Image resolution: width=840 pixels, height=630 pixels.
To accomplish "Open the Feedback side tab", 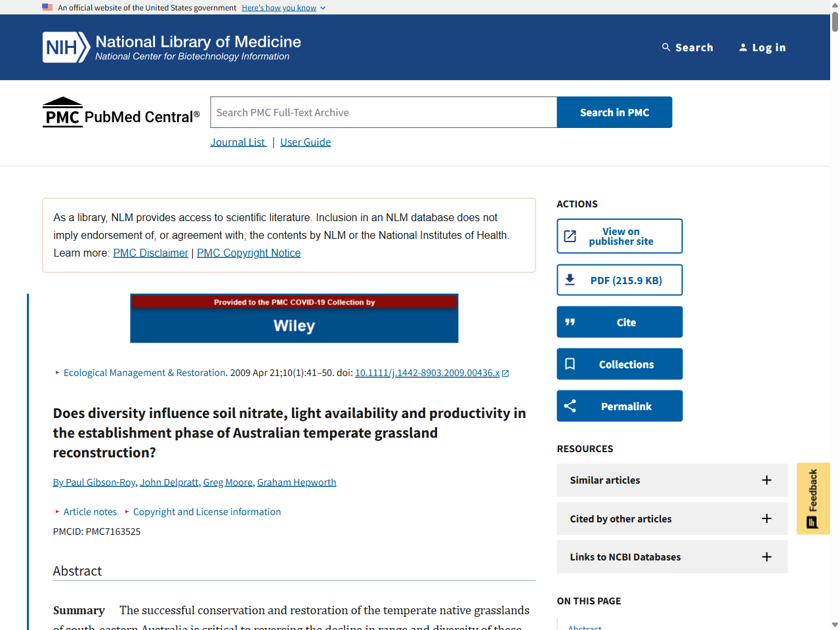I will [x=812, y=499].
